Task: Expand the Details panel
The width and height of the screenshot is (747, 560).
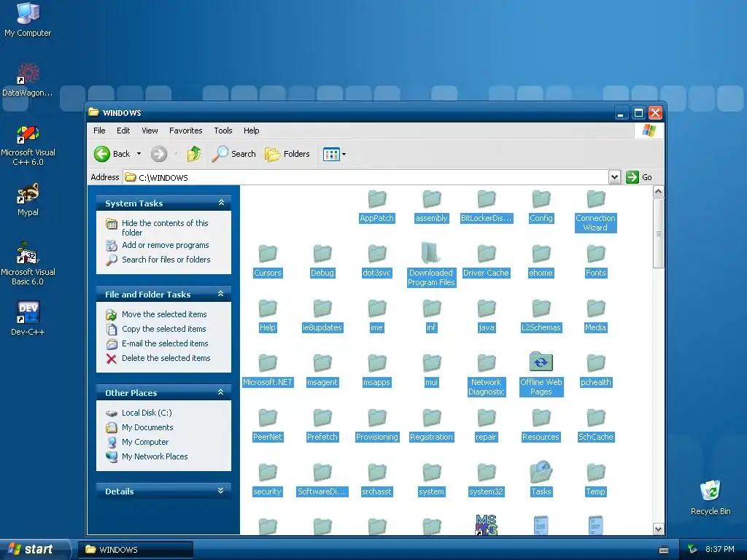Action: pyautogui.click(x=220, y=490)
